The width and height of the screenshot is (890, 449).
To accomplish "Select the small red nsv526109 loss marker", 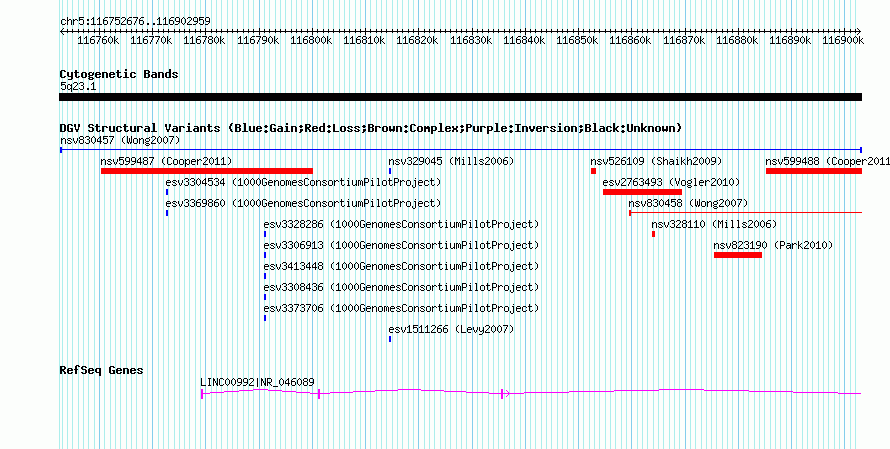I will click(x=593, y=171).
